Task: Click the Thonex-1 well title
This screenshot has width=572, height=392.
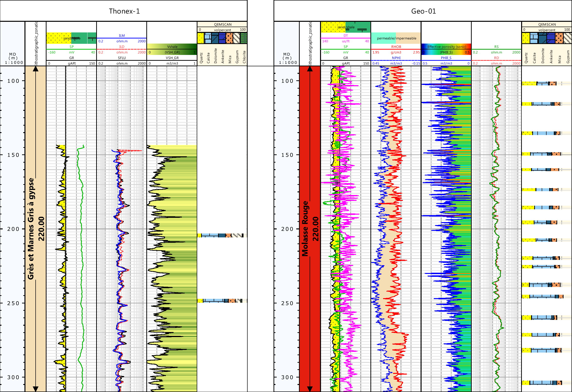Action: pyautogui.click(x=124, y=11)
